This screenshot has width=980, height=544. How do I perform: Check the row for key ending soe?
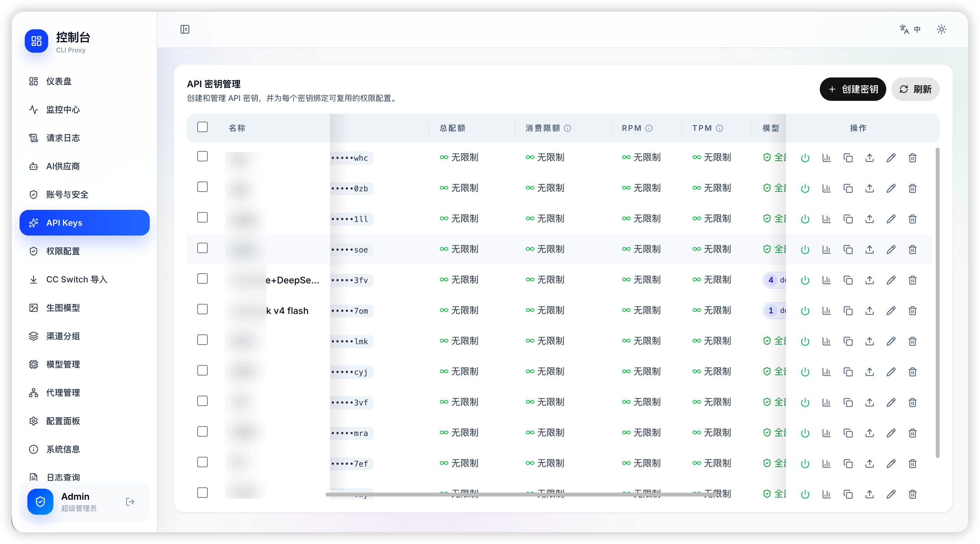tap(203, 248)
